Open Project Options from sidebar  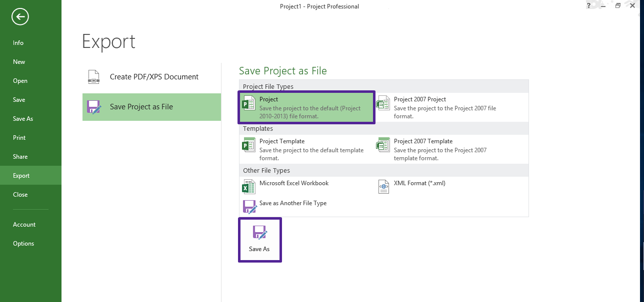30,244
